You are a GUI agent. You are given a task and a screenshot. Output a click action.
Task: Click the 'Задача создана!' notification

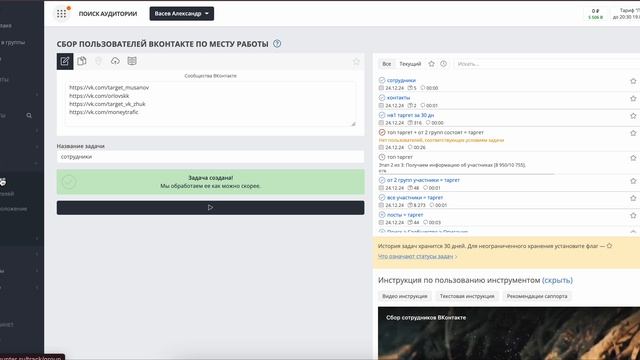211,182
